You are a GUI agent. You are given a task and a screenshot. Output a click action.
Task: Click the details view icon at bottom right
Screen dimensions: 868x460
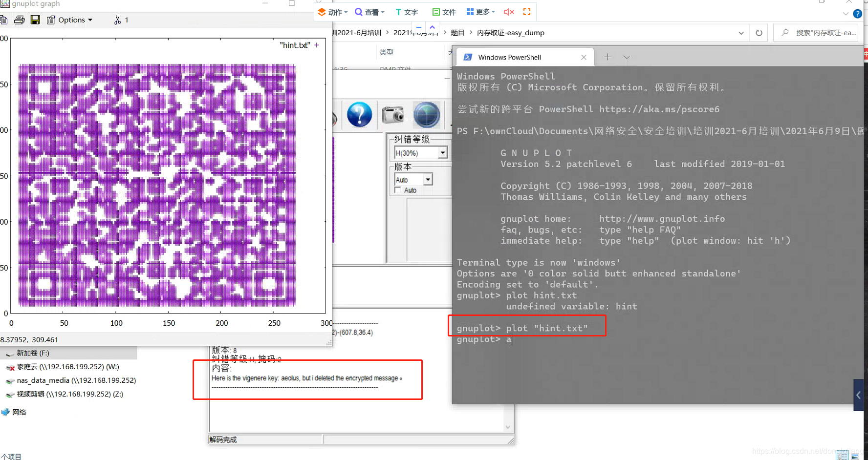tap(842, 456)
